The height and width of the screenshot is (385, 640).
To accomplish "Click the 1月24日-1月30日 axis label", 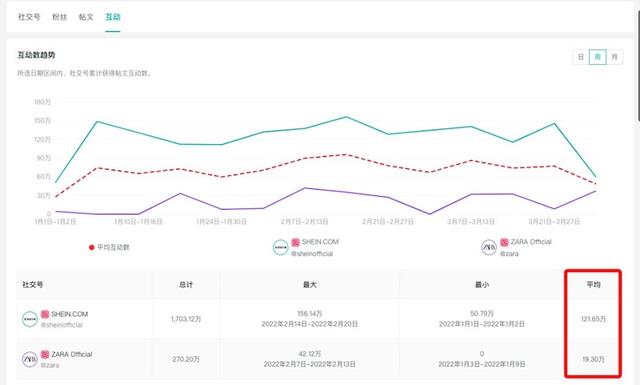I will click(x=221, y=222).
